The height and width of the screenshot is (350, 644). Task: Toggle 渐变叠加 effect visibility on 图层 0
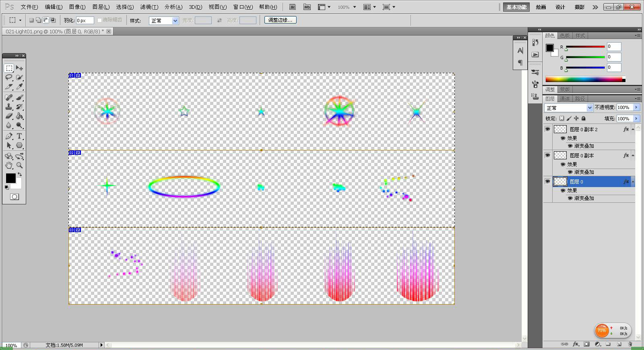pyautogui.click(x=570, y=198)
